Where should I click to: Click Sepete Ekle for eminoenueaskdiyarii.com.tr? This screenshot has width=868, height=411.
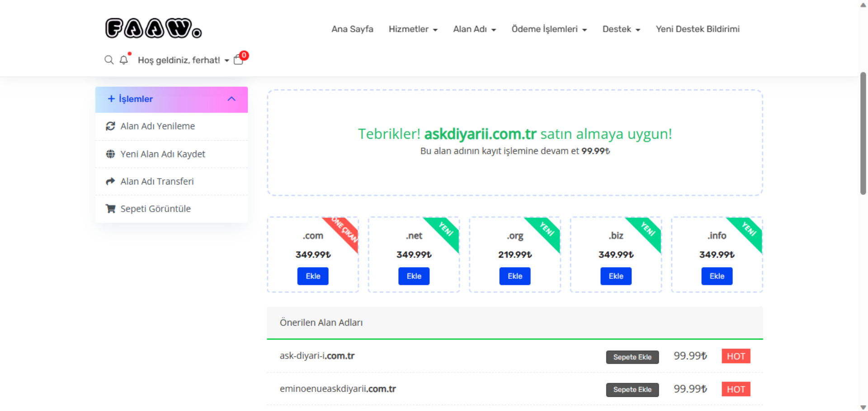[632, 390]
